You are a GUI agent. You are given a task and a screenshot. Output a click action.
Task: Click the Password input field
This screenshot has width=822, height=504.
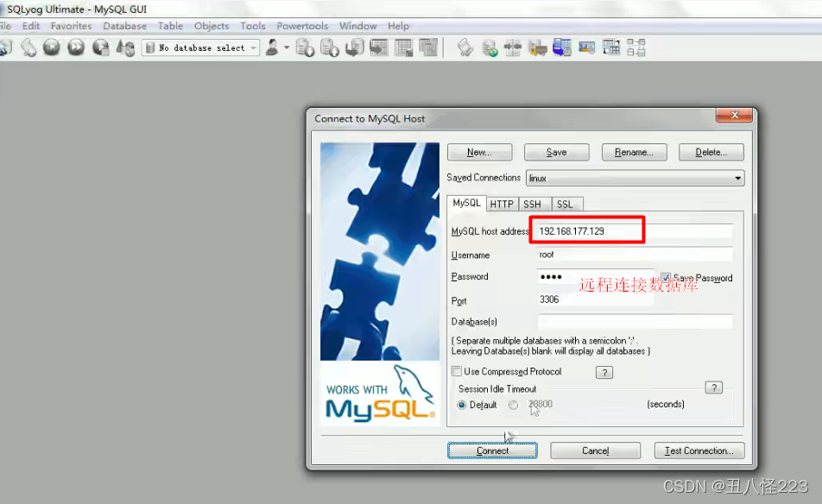(x=596, y=277)
